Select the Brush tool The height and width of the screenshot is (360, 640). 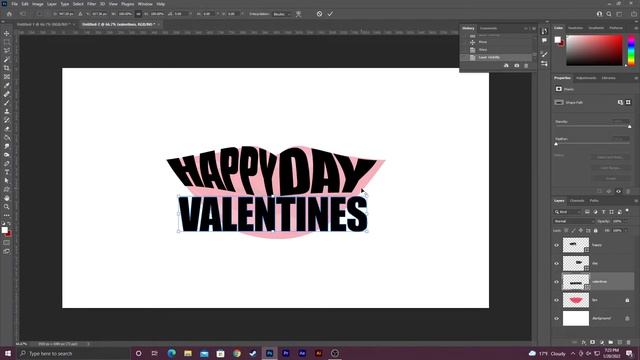click(x=7, y=102)
